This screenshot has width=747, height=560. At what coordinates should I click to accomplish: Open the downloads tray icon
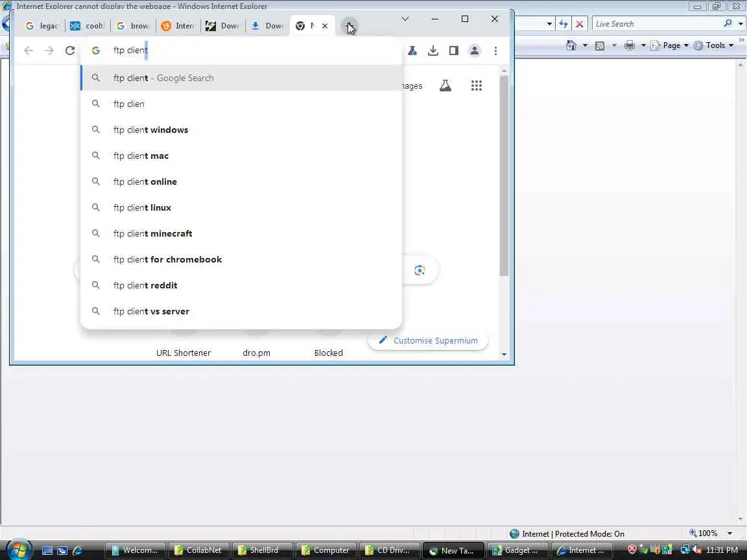click(433, 51)
